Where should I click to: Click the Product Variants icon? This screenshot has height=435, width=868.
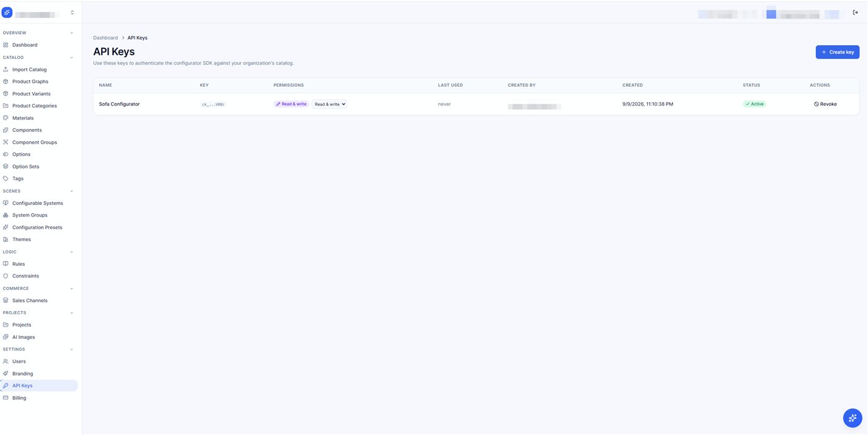pos(6,94)
